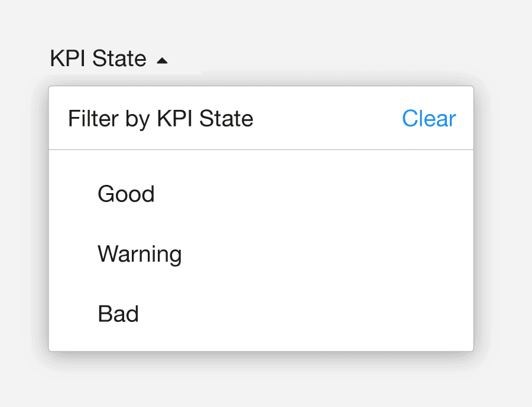Screen dimensions: 532x407
Task: Click the KPI State label text
Action: (x=99, y=59)
